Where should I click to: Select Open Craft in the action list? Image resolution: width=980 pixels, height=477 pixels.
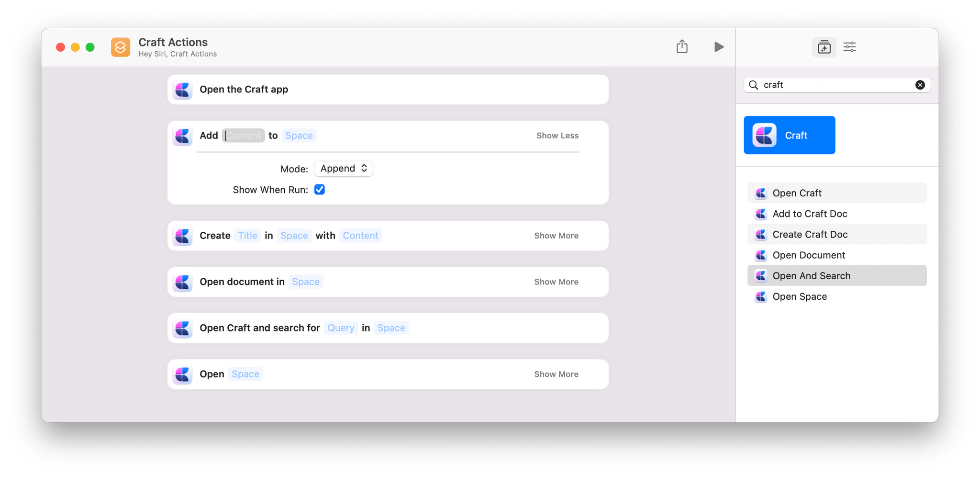coord(837,193)
